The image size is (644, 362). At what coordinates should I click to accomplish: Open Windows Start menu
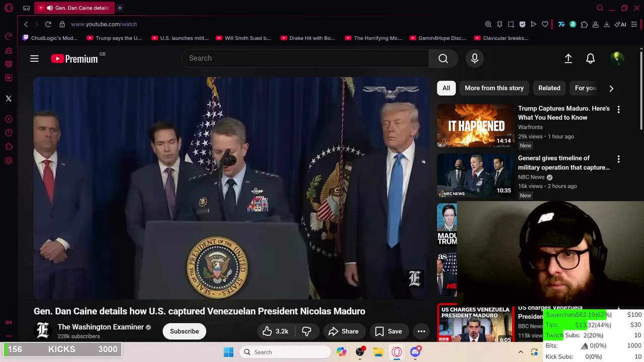(x=228, y=352)
